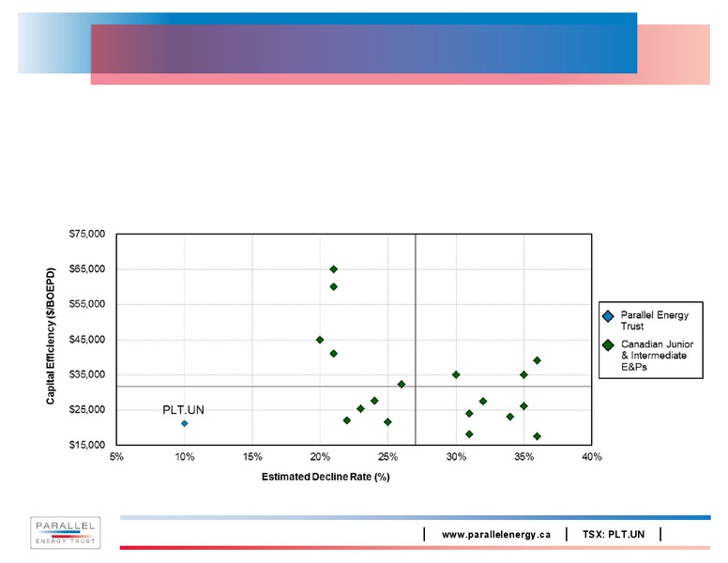
Task: Click the $35,000 y-axis label
Action: 87,374
